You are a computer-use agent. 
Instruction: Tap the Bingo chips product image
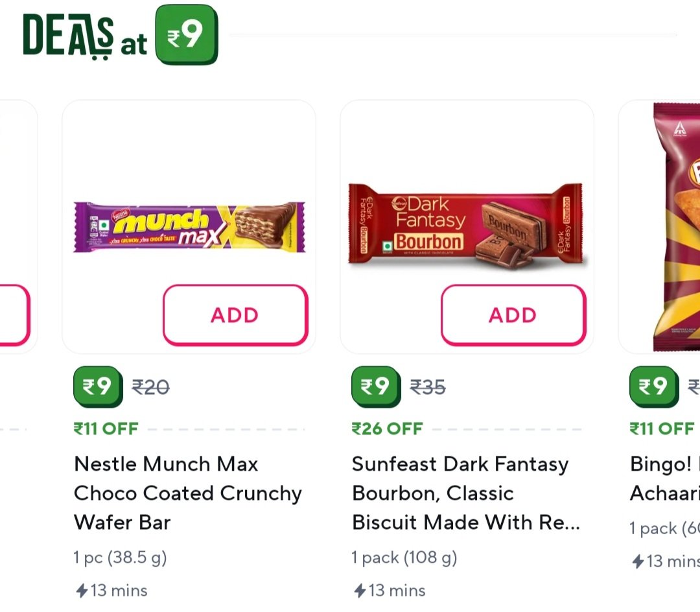(x=676, y=227)
